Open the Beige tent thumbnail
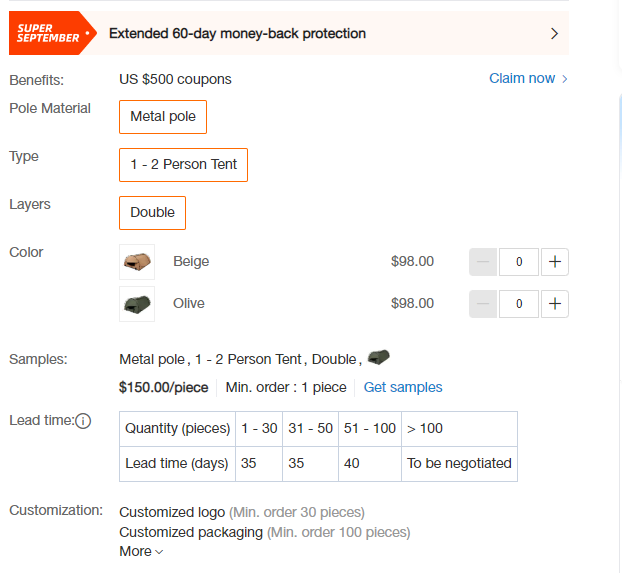The height and width of the screenshot is (573, 622). (137, 262)
